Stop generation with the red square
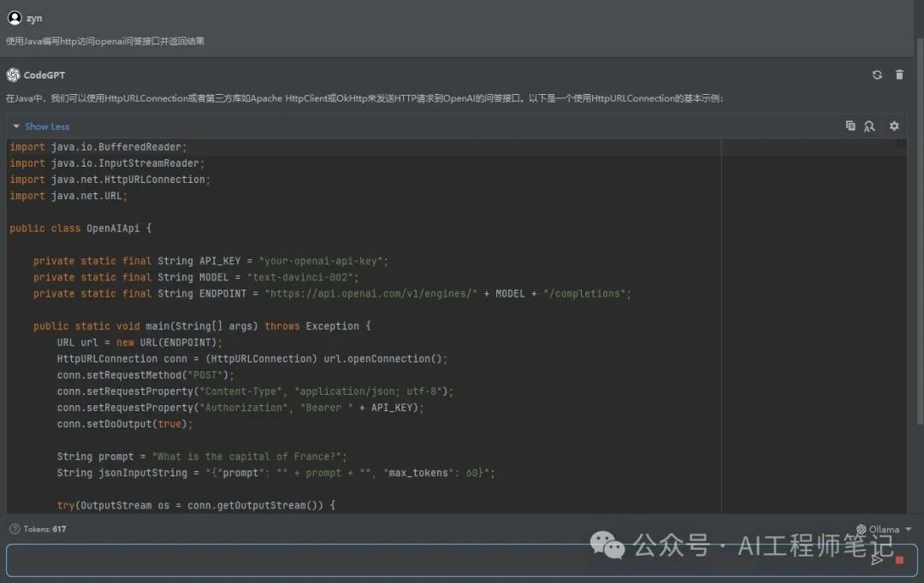This screenshot has width=924, height=583. [899, 560]
